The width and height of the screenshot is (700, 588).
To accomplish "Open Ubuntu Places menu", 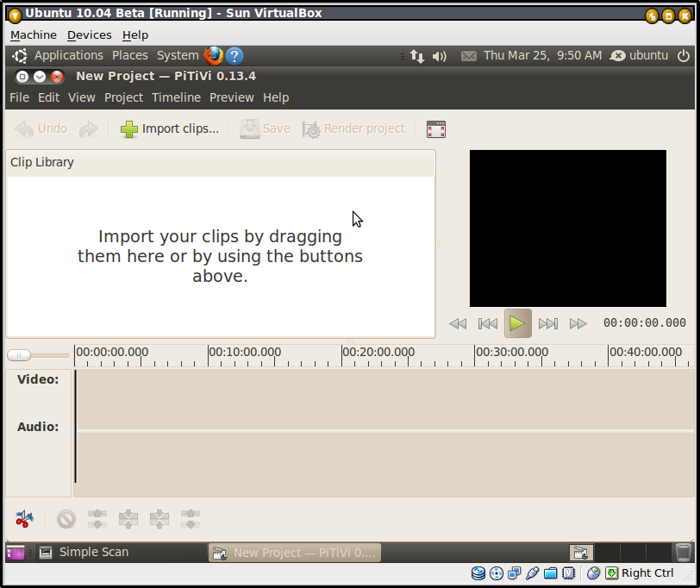I will (130, 55).
